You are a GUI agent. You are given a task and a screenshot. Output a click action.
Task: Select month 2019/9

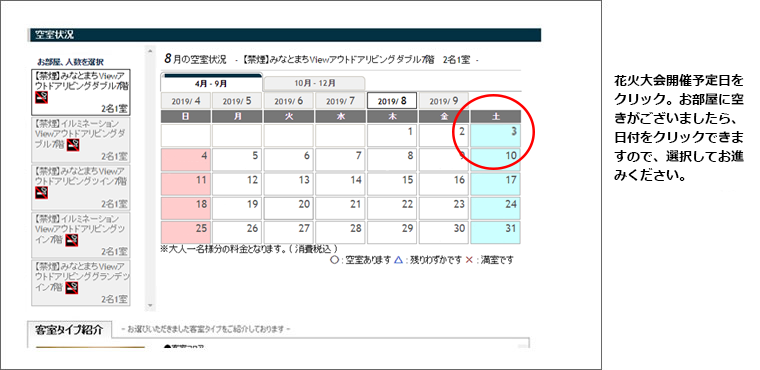(443, 101)
